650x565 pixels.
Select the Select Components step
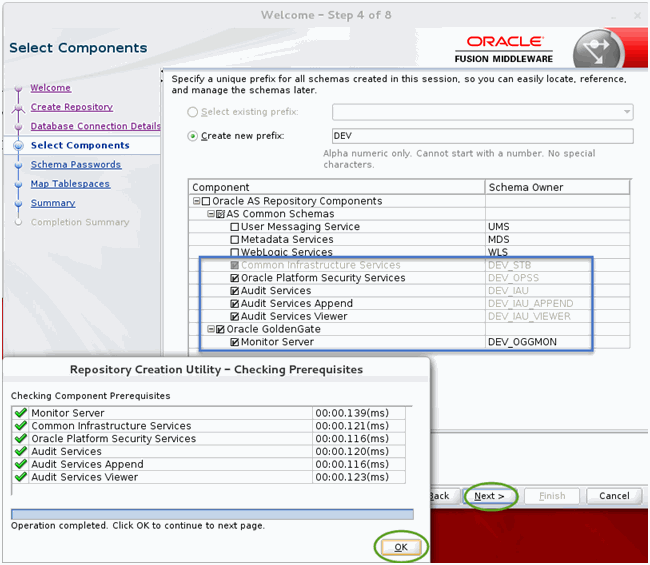tap(80, 145)
